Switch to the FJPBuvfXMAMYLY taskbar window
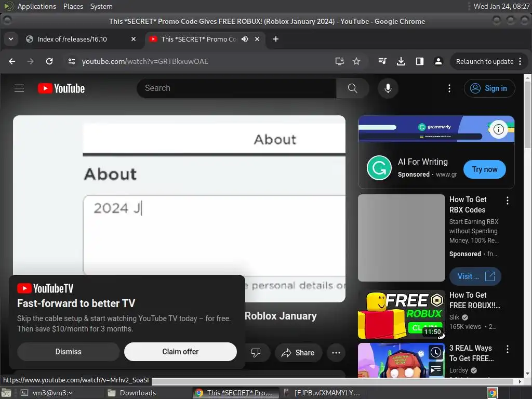 (x=322, y=393)
